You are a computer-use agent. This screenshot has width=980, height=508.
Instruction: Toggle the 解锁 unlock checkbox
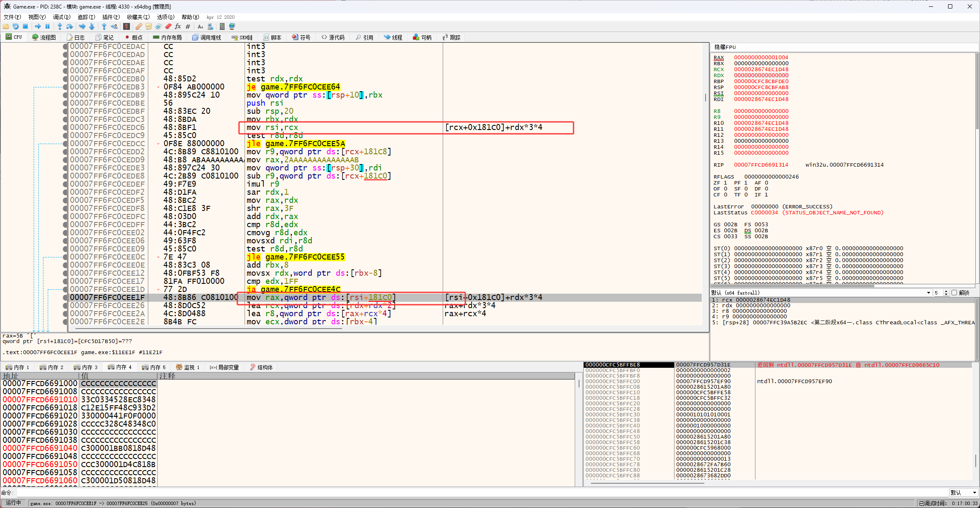click(x=954, y=293)
